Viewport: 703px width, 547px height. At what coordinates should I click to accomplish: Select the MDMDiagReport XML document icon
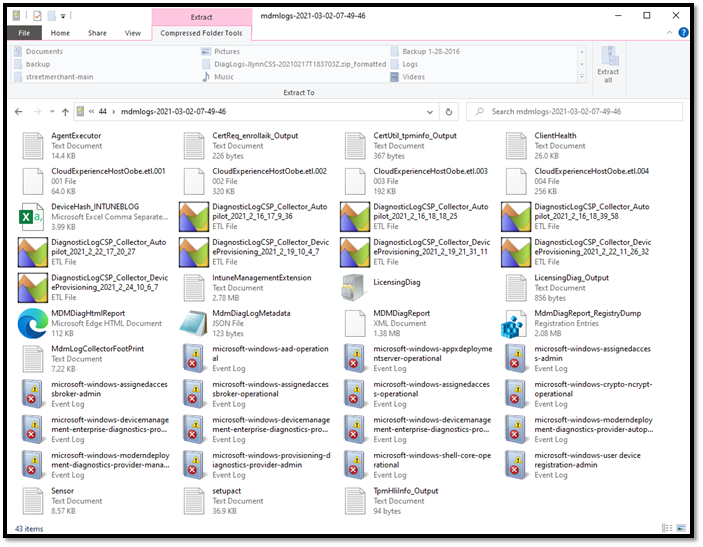(x=355, y=323)
